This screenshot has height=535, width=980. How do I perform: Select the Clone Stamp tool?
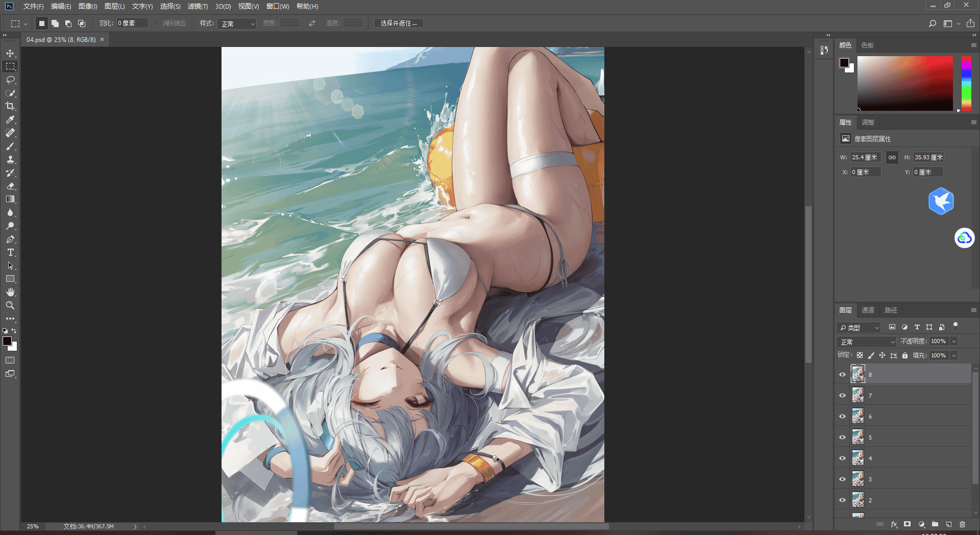[10, 159]
